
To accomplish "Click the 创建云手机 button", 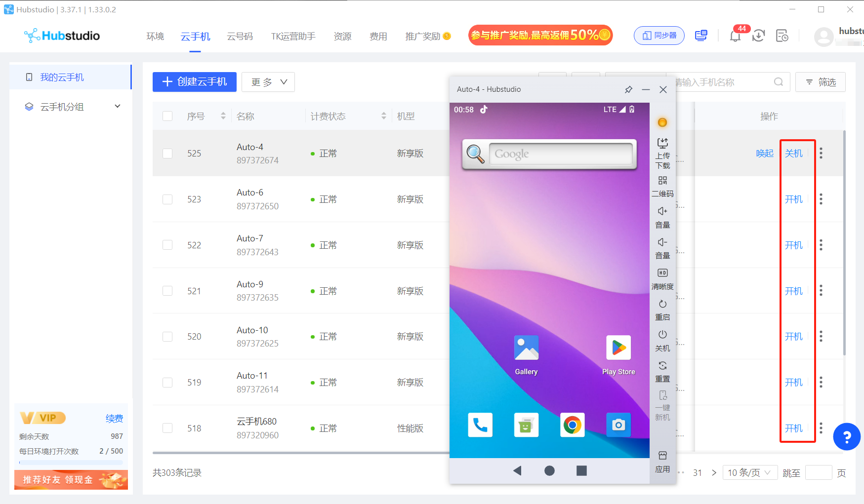I will [x=195, y=82].
